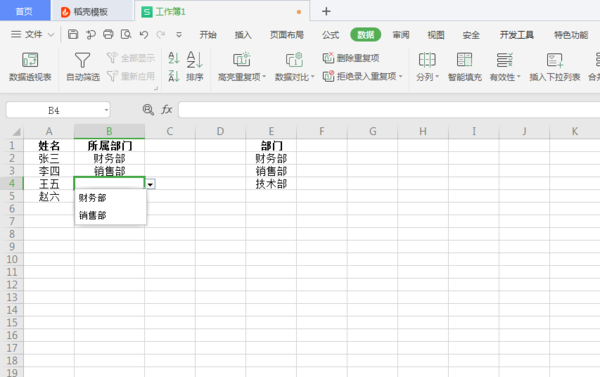Open the Name Box dropdown arrow
The height and width of the screenshot is (377, 600).
point(106,110)
